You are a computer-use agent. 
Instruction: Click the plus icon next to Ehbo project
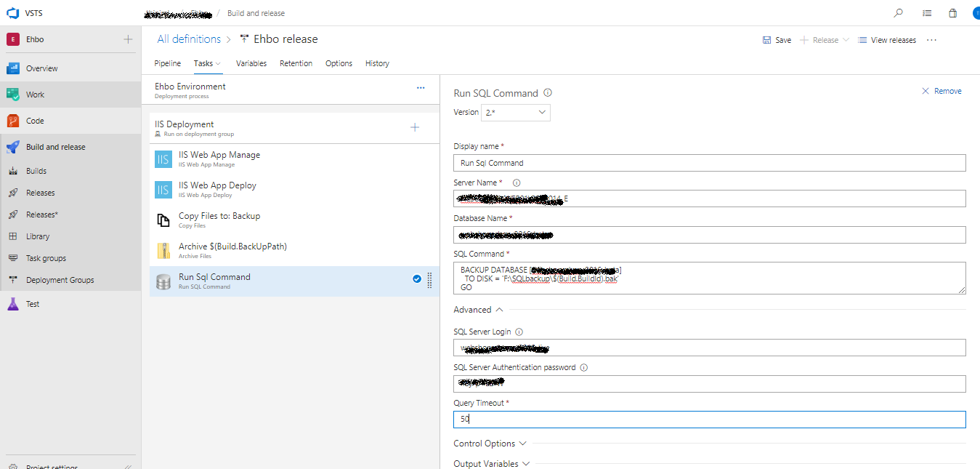coord(128,39)
